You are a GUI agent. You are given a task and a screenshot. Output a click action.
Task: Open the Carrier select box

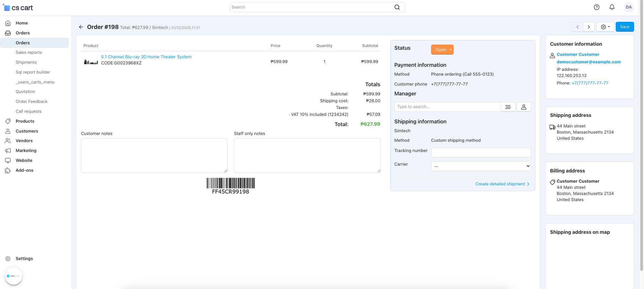point(481,166)
